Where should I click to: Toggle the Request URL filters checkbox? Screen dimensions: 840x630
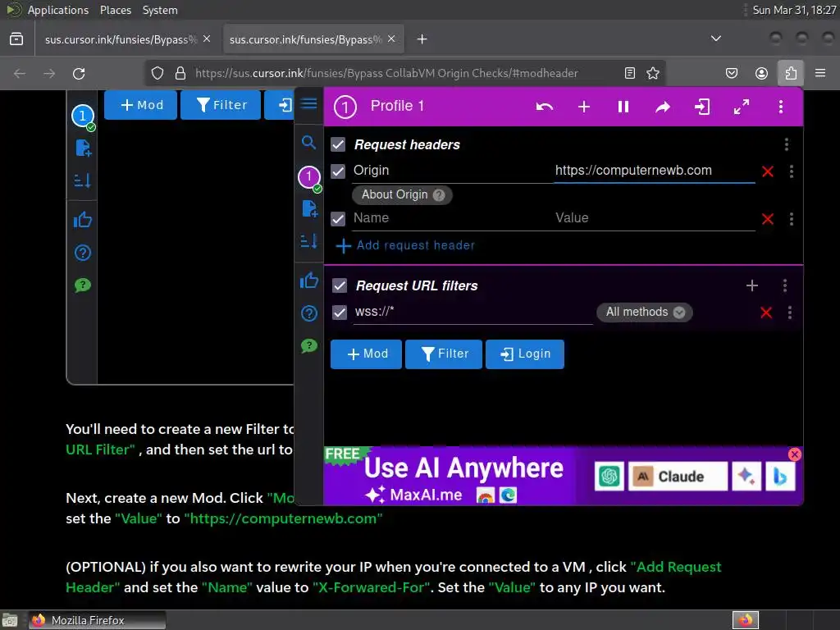click(x=340, y=285)
